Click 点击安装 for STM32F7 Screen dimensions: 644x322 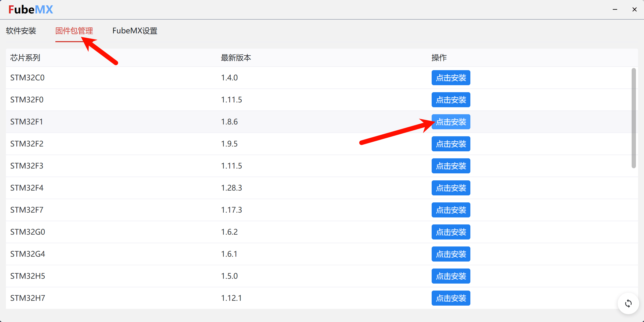coord(451,210)
